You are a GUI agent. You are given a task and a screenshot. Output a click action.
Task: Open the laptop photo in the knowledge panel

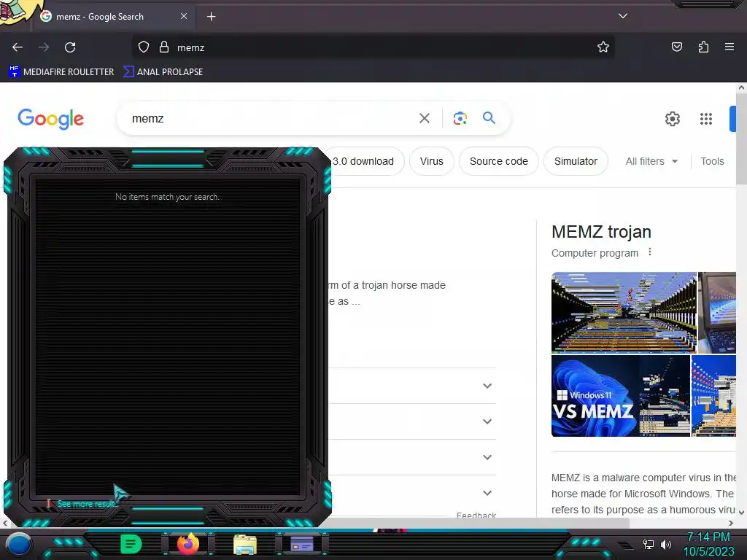(x=717, y=313)
